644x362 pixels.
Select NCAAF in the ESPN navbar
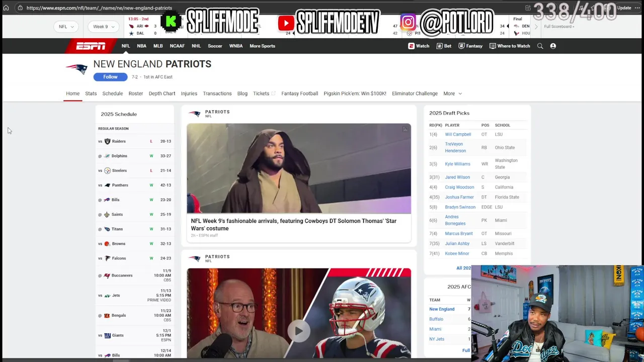coord(177,46)
